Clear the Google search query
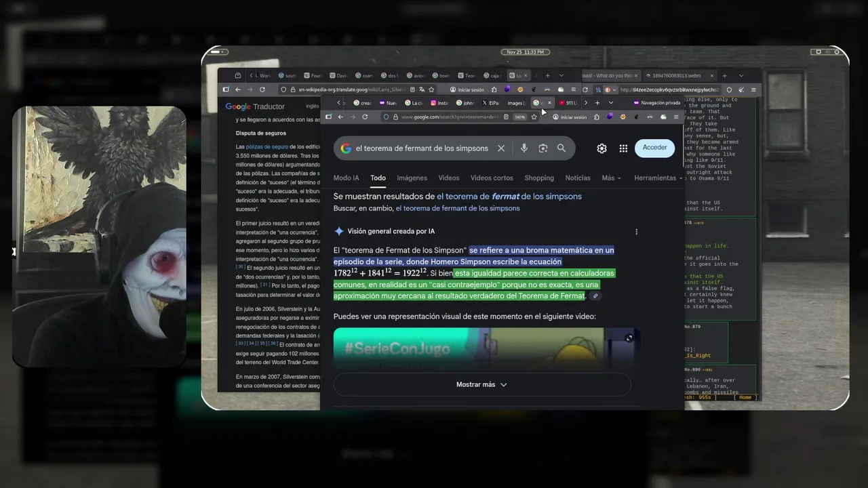 click(501, 148)
